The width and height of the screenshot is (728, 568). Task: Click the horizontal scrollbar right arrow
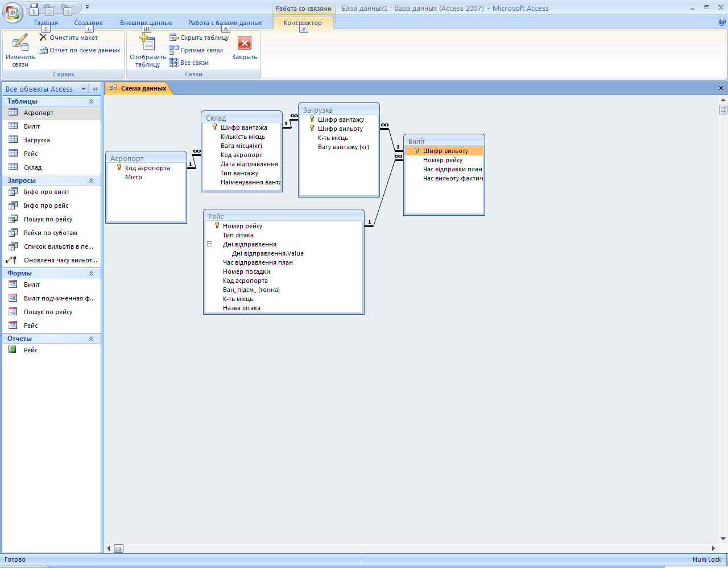(714, 549)
